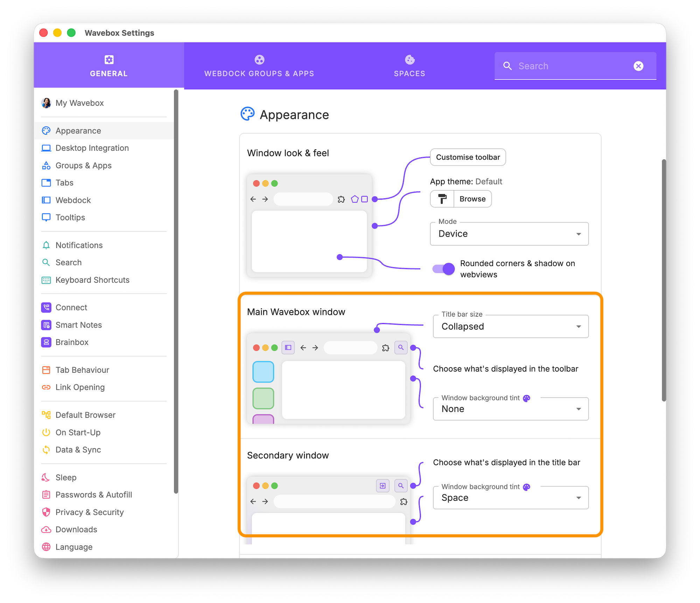This screenshot has height=603, width=700.
Task: Click the Tab Behaviour icon
Action: (x=46, y=370)
